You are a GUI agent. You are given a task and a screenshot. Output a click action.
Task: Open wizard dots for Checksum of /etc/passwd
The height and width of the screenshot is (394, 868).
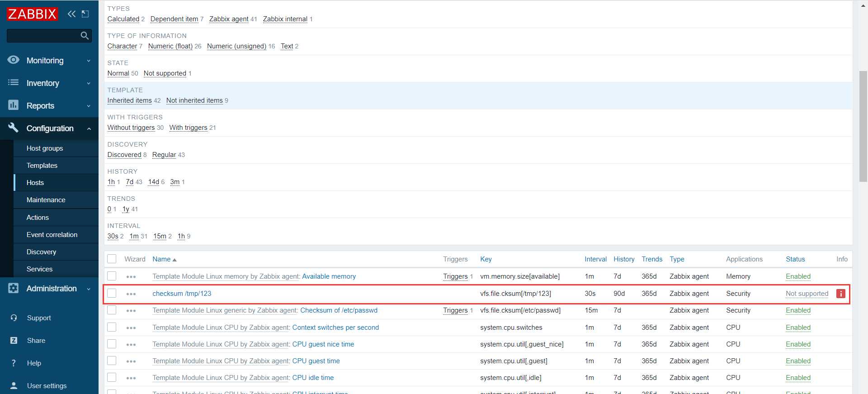coord(131,311)
